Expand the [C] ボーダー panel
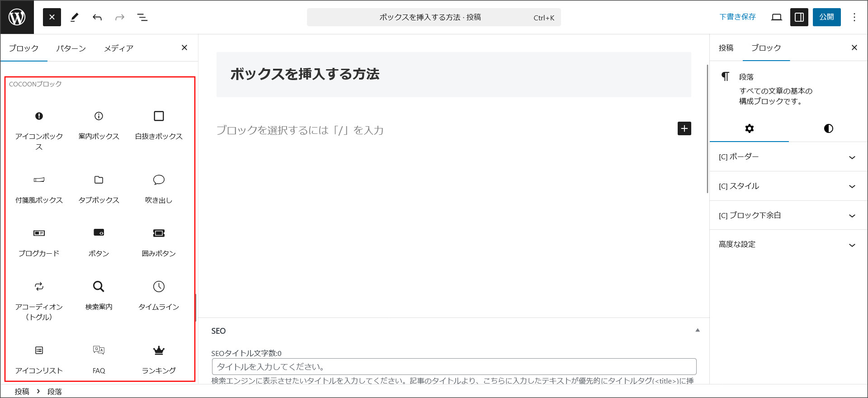 click(787, 157)
